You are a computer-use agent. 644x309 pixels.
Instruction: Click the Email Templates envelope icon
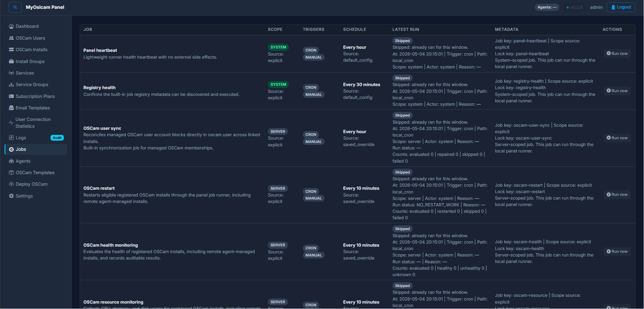pos(11,108)
